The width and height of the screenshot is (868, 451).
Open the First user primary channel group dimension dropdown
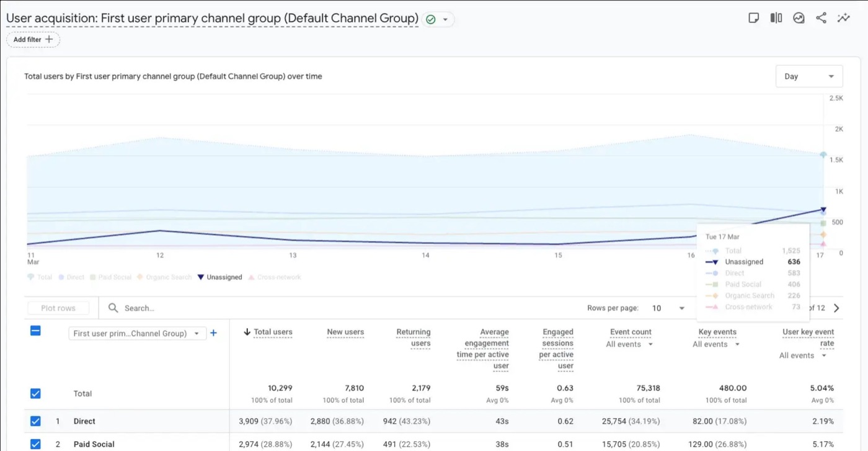137,333
